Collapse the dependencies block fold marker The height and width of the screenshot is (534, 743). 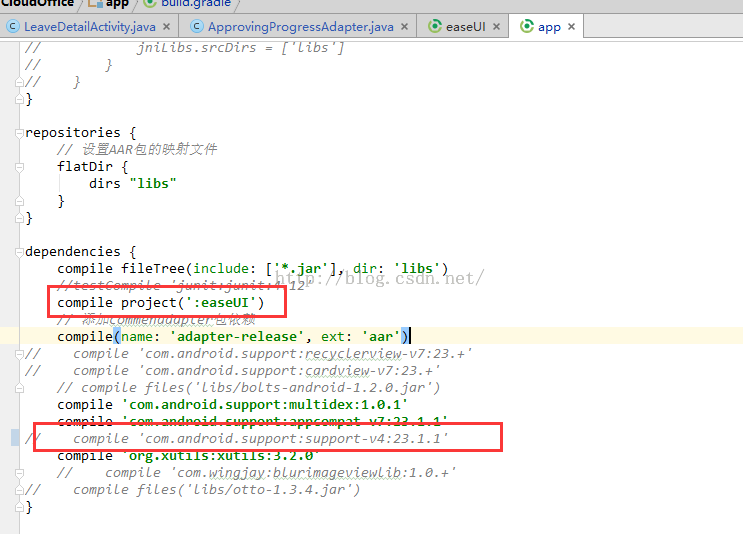pos(19,252)
